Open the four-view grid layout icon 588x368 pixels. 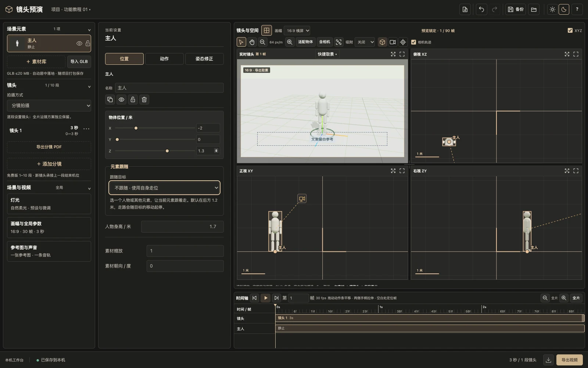coord(267,30)
